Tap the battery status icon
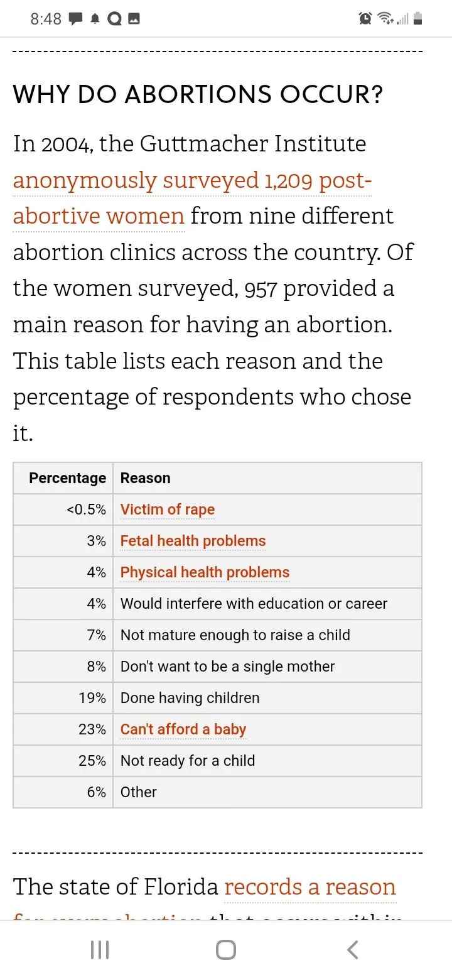 pyautogui.click(x=418, y=19)
